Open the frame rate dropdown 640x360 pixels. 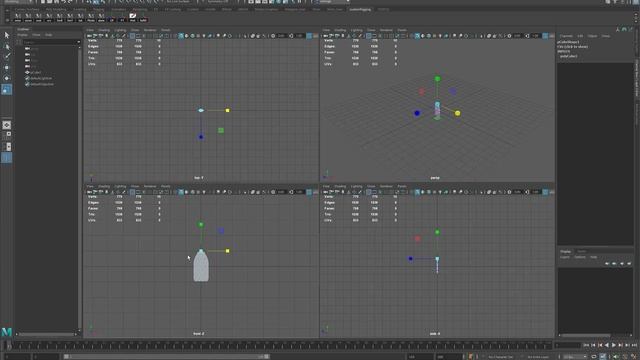(575, 356)
